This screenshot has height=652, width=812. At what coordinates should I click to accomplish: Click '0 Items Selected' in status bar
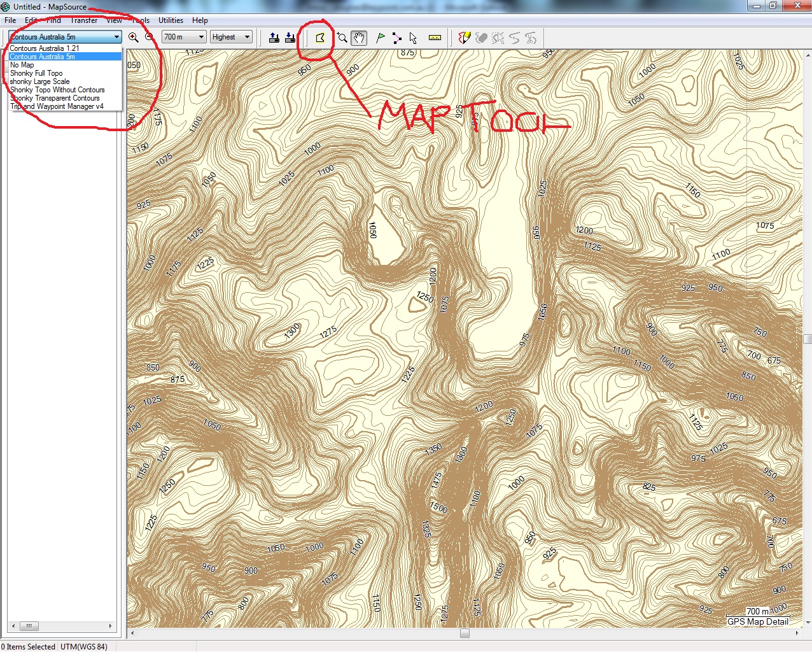[28, 647]
